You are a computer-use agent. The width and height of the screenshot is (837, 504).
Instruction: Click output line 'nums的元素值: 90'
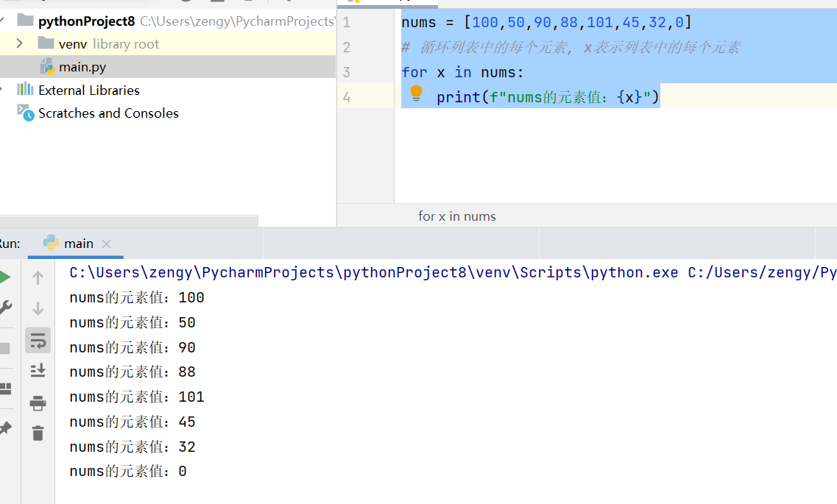point(133,348)
